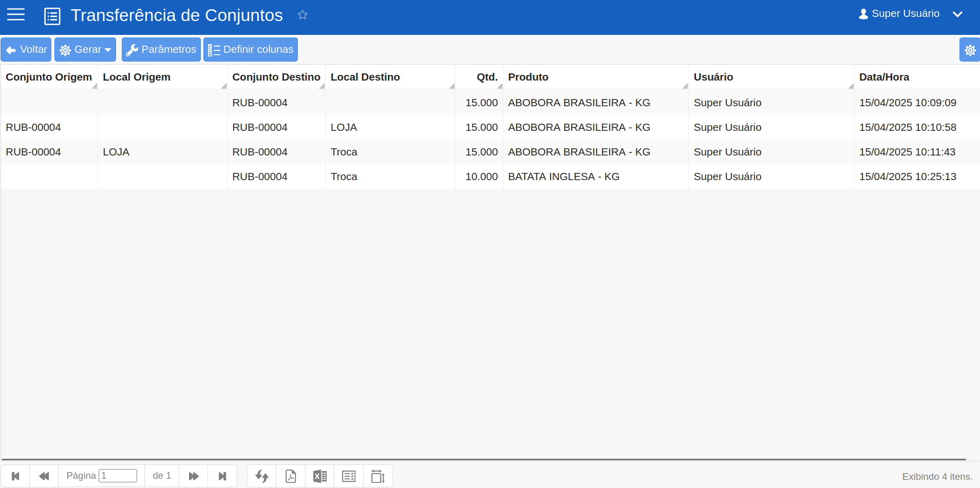Viewport: 980px width, 488px height.
Task: Click the column autosize icon in footer
Action: (x=378, y=476)
